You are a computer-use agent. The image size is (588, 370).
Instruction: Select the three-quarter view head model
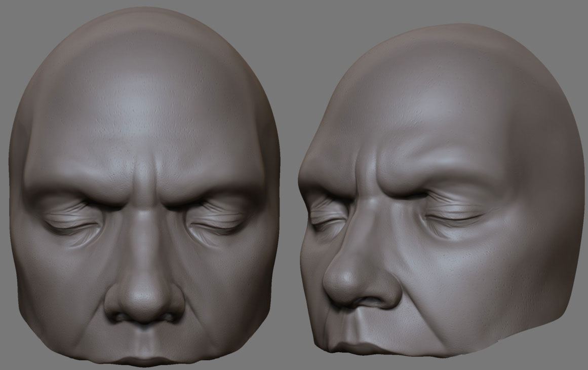pyautogui.click(x=441, y=191)
